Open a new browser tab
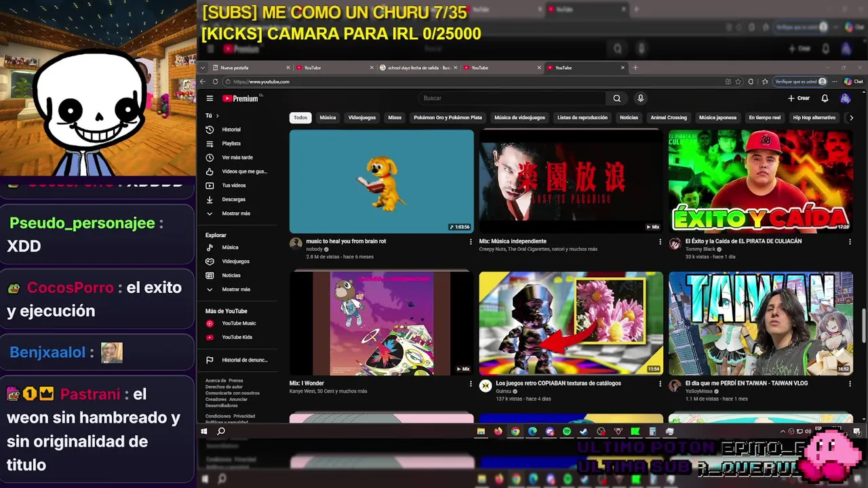 point(635,68)
